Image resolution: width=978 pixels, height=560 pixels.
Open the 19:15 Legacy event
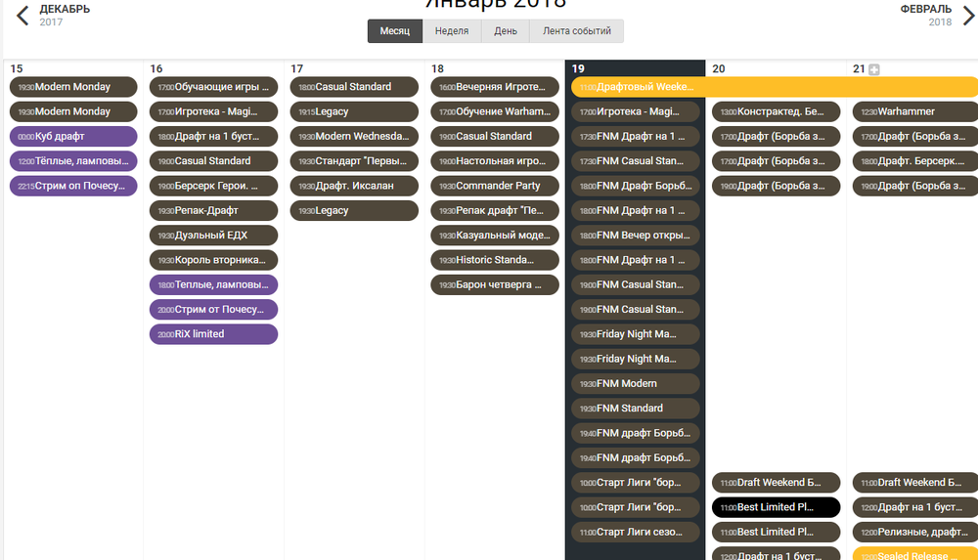pos(354,112)
